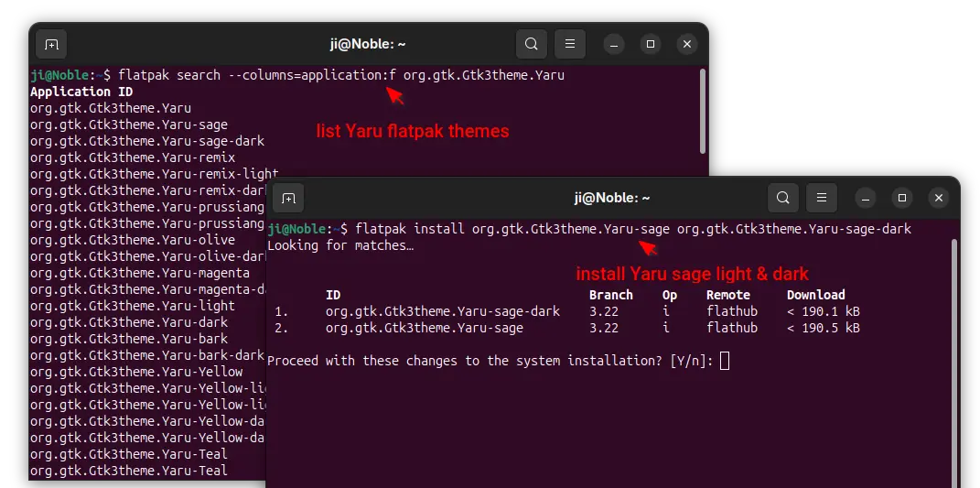
Task: Click the 'org.gtk.Gtk3theme.Yaru-dark' line
Action: point(129,323)
